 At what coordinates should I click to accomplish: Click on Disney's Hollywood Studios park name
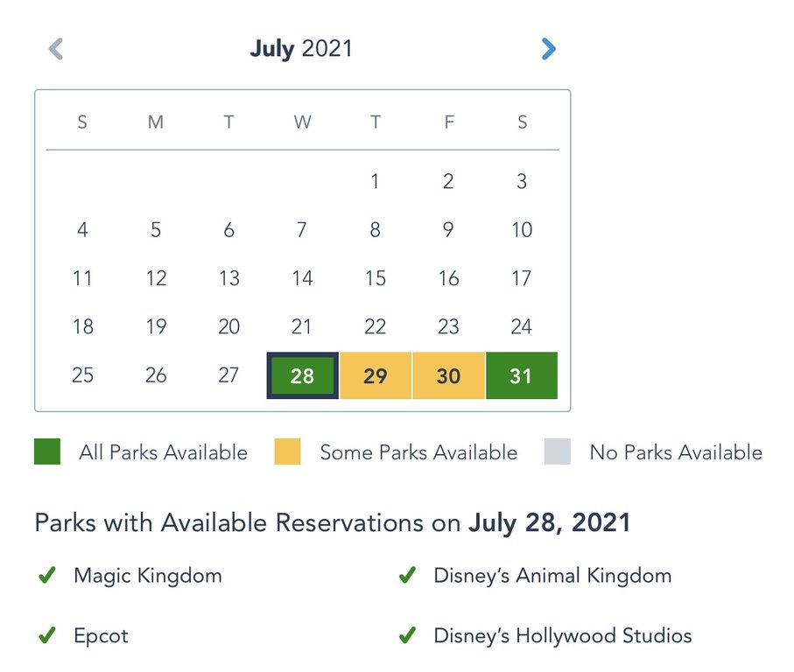[x=563, y=635]
